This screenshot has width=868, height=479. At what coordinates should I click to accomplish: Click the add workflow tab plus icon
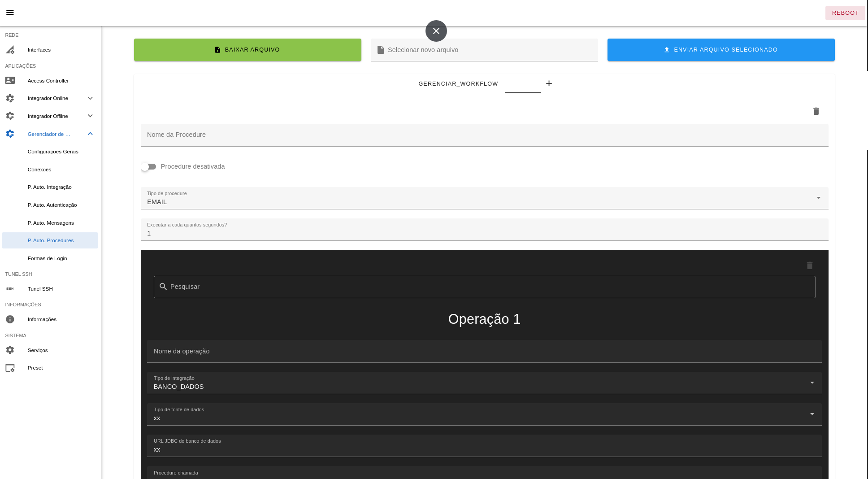[x=549, y=83]
